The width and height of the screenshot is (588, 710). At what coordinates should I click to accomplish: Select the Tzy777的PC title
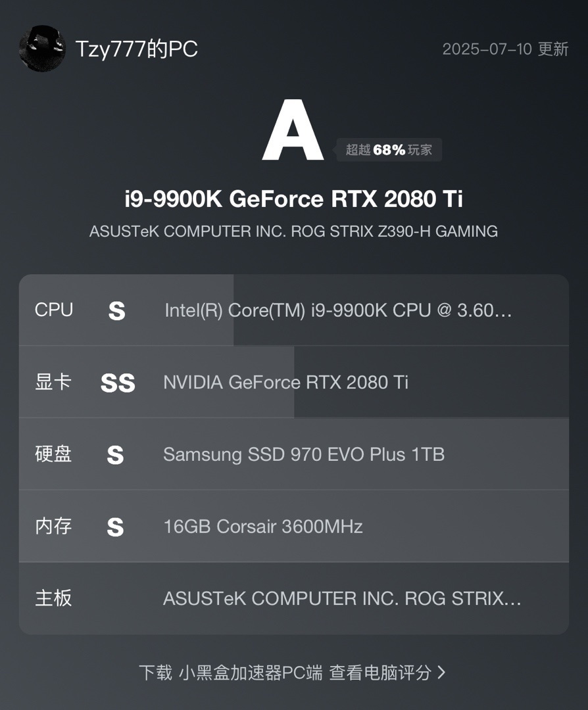click(x=136, y=49)
